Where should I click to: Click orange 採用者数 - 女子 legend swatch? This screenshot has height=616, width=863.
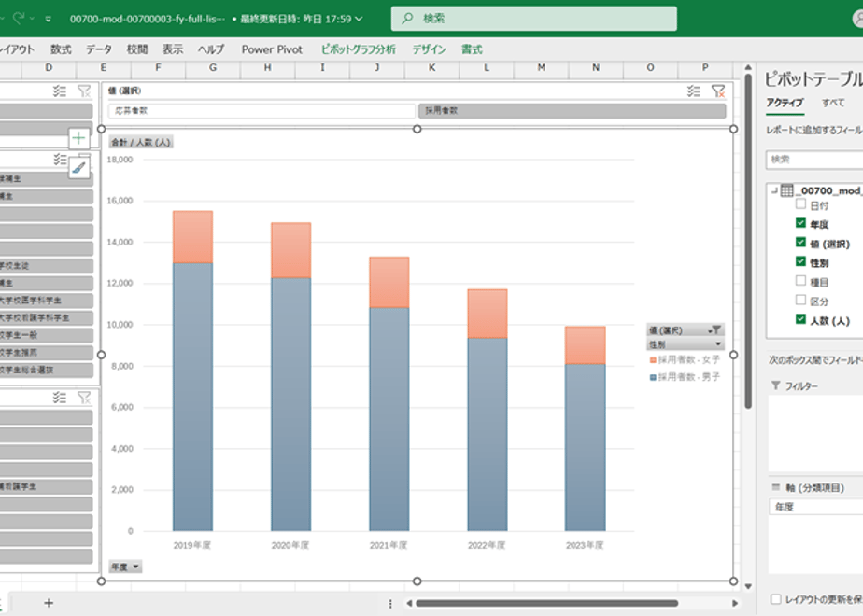(653, 360)
